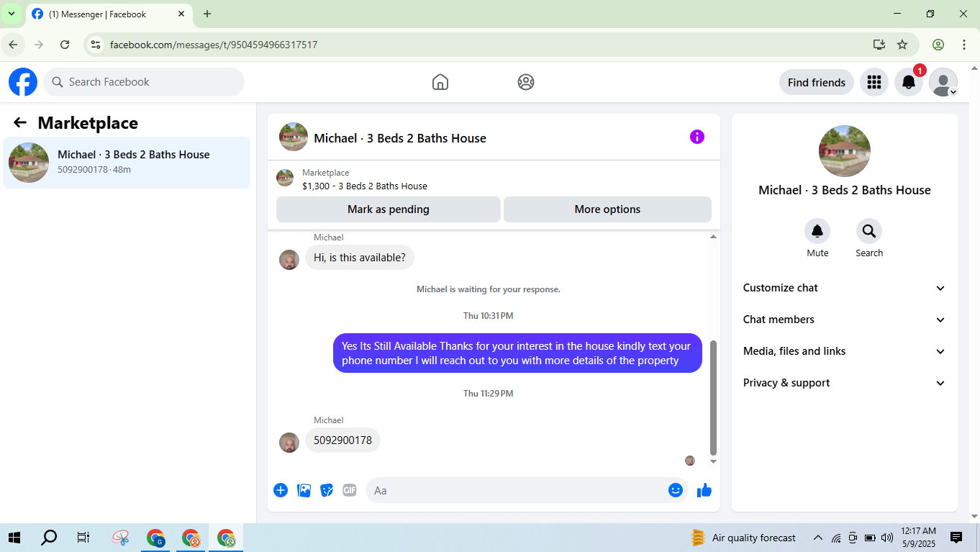Click the Chrome back navigation arrow
The width and height of the screenshot is (980, 552).
click(13, 45)
